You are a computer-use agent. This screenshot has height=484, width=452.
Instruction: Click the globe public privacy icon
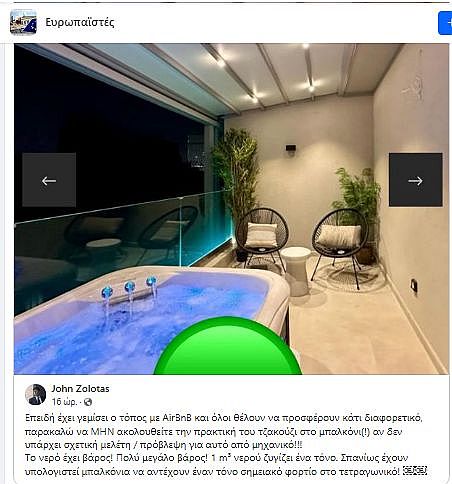88,402
